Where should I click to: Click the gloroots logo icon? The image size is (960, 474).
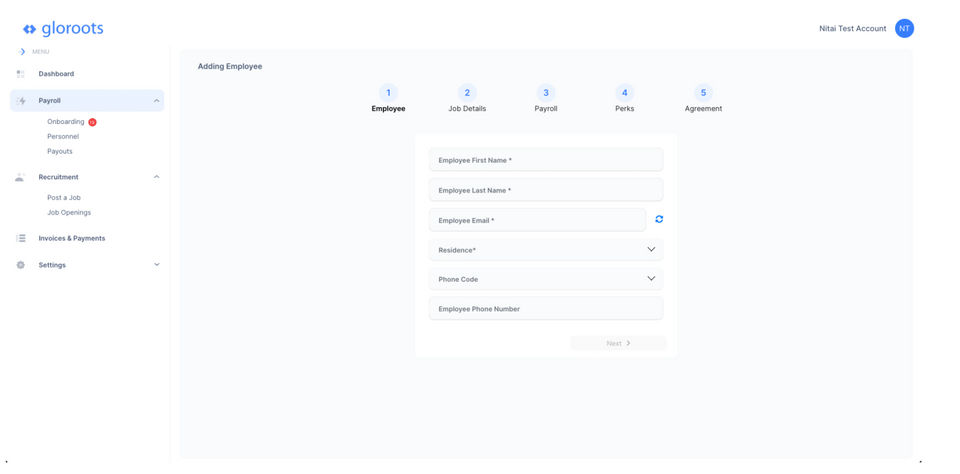point(29,29)
